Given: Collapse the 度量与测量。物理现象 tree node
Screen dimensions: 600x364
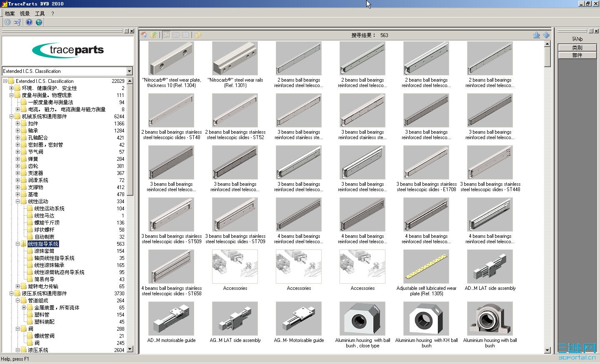Looking at the screenshot, I should pyautogui.click(x=12, y=95).
